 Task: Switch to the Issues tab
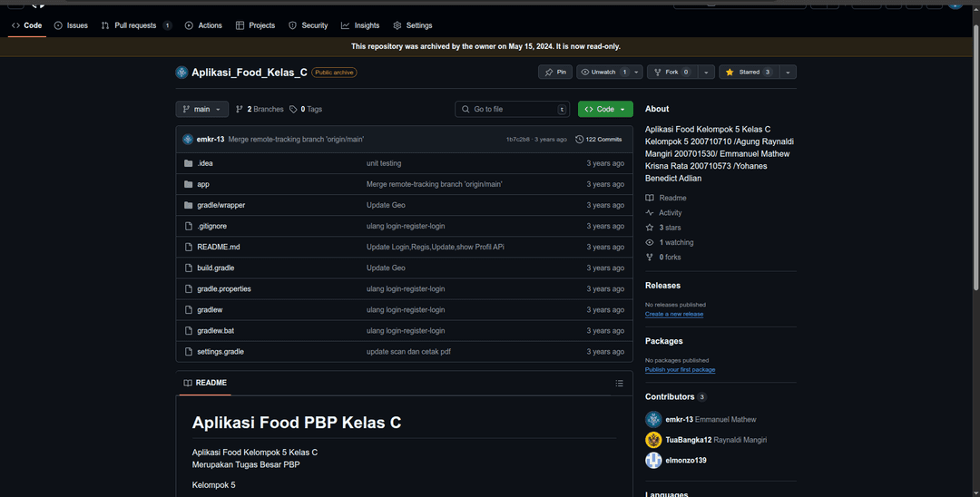point(71,25)
